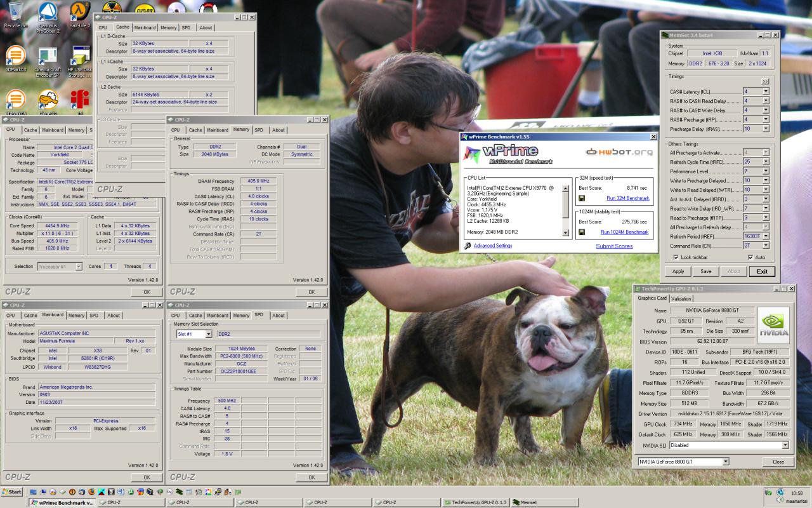Image resolution: width=812 pixels, height=508 pixels.
Task: Open Cinema Craft Encoder SP shortcut
Action: tap(48, 62)
